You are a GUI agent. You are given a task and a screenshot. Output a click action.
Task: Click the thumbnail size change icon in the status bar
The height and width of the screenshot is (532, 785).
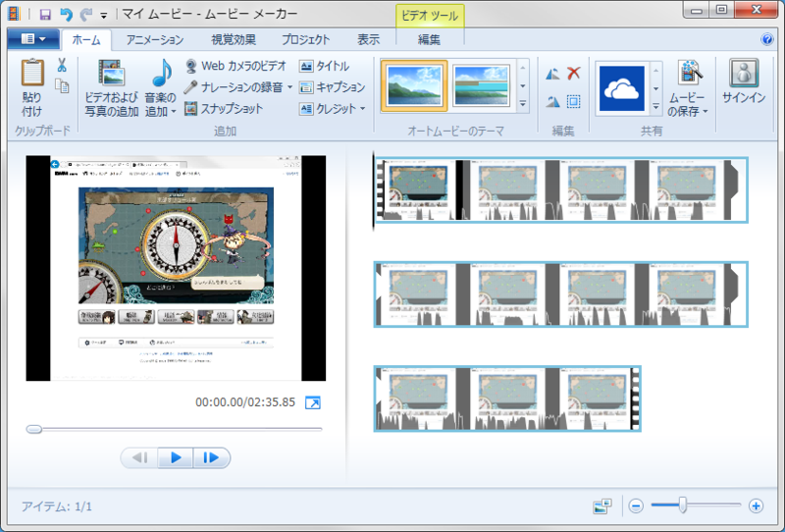(x=602, y=506)
